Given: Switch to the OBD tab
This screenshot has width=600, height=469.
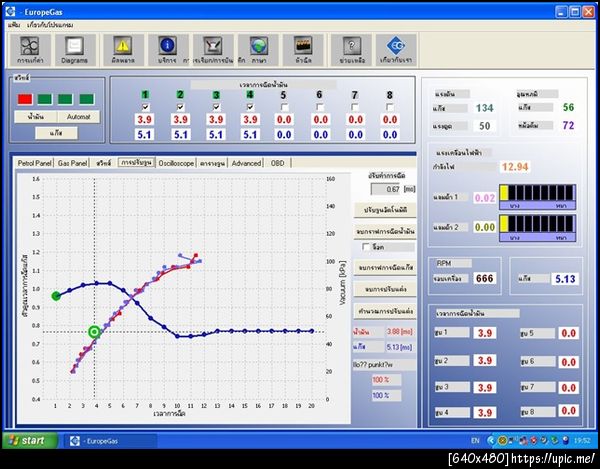Looking at the screenshot, I should point(277,163).
